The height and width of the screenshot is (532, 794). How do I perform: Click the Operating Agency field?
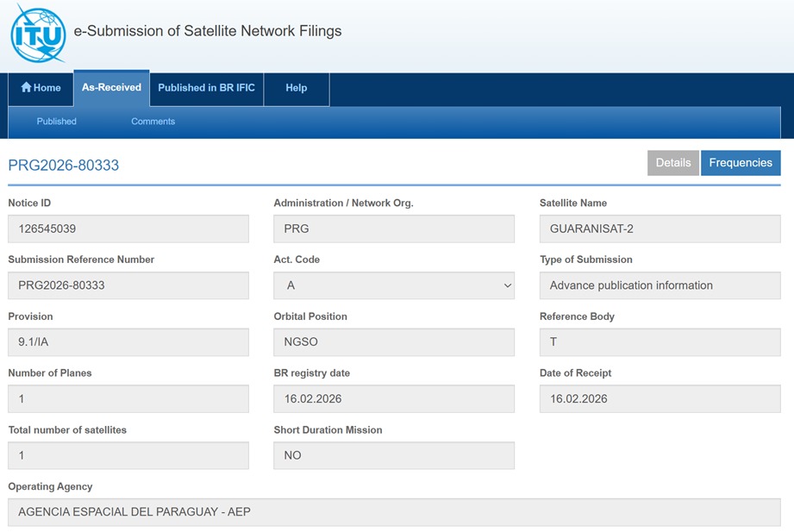(394, 512)
